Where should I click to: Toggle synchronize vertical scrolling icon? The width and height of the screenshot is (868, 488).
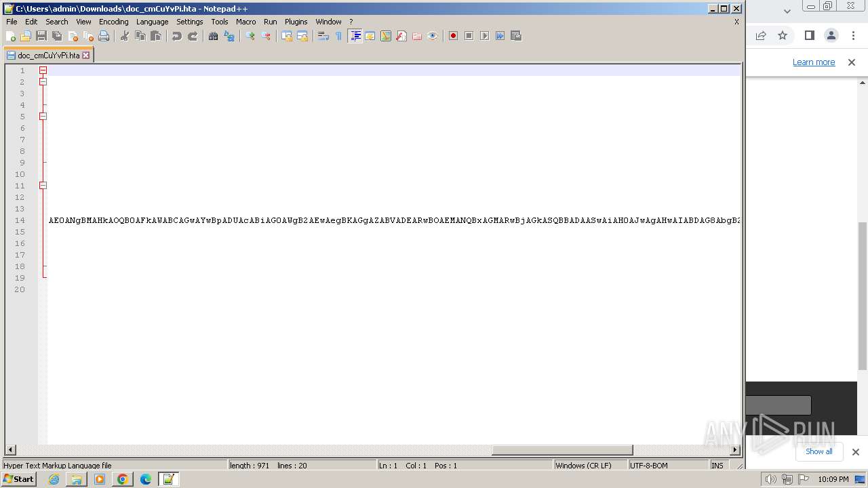[x=287, y=36]
